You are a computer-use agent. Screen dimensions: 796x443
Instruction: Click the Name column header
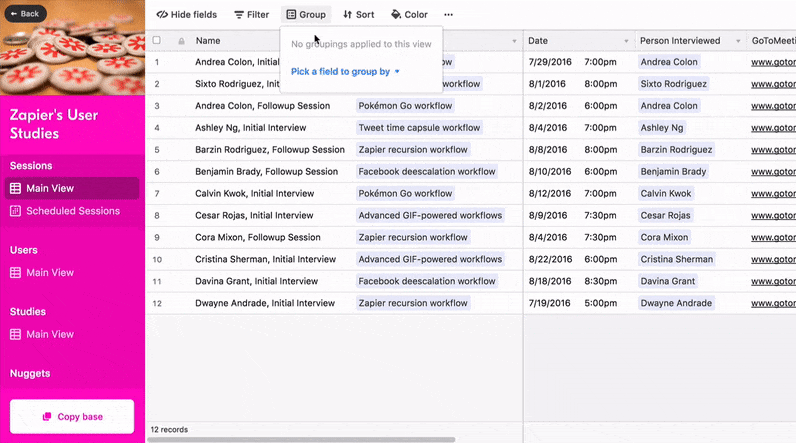(x=208, y=41)
